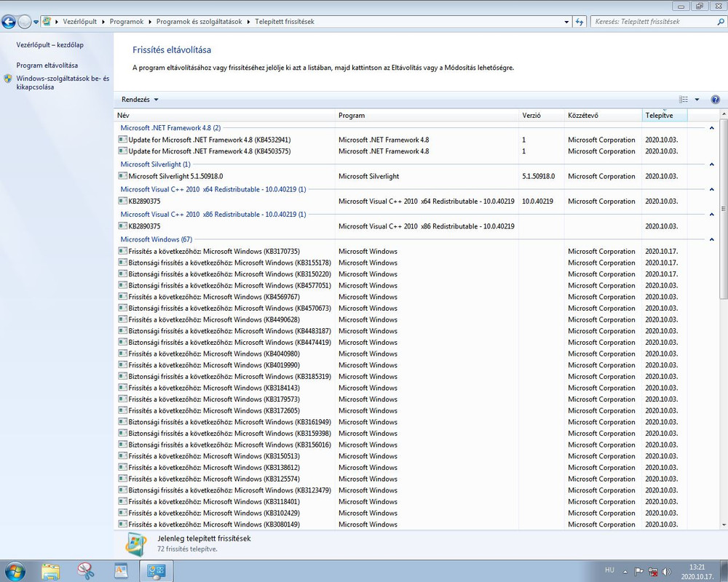
Task: Open the Vezérlőpult – kezdőlap link
Action: pyautogui.click(x=50, y=45)
